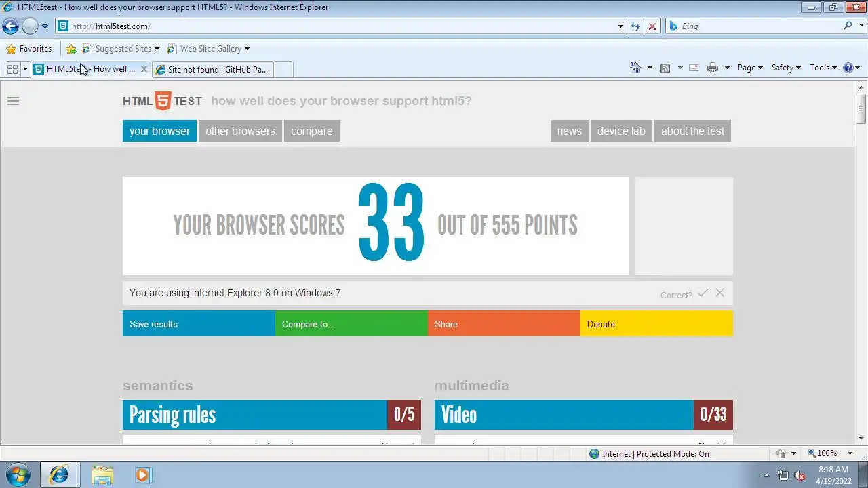Switch to Site not found GitHub tab
This screenshot has width=868, height=488.
213,69
